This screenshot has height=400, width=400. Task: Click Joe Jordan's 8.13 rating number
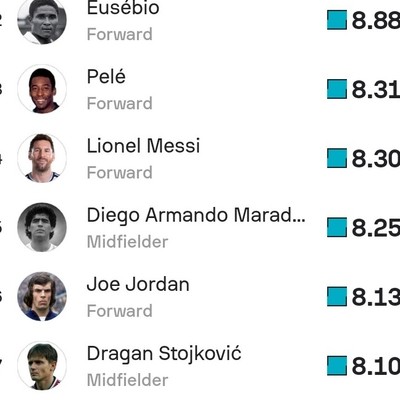pyautogui.click(x=376, y=297)
